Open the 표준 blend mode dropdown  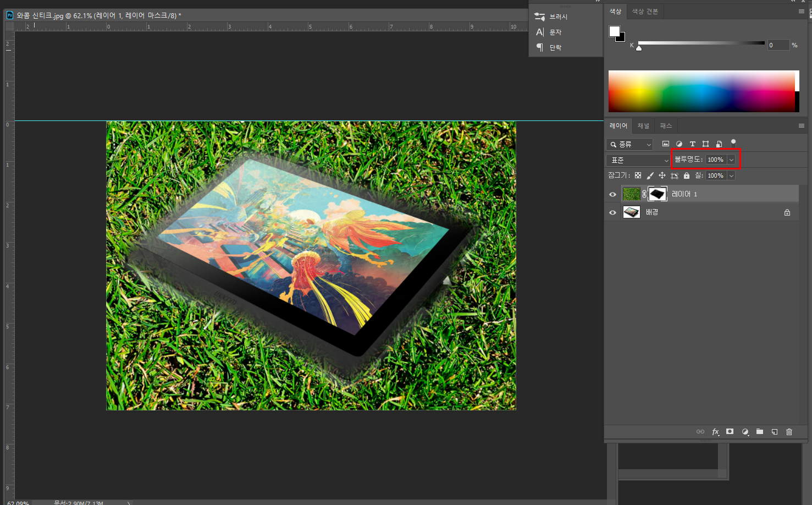pyautogui.click(x=638, y=160)
